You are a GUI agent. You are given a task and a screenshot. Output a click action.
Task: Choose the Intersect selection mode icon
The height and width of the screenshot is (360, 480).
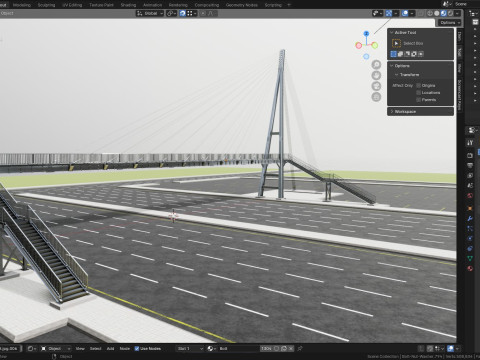[421, 54]
